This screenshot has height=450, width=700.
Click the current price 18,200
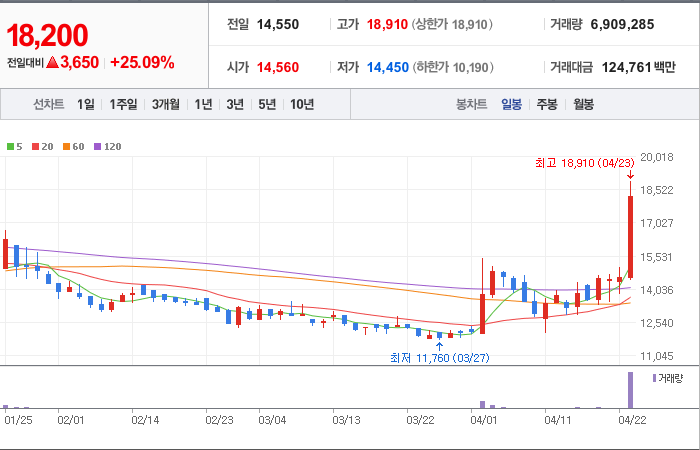47,36
